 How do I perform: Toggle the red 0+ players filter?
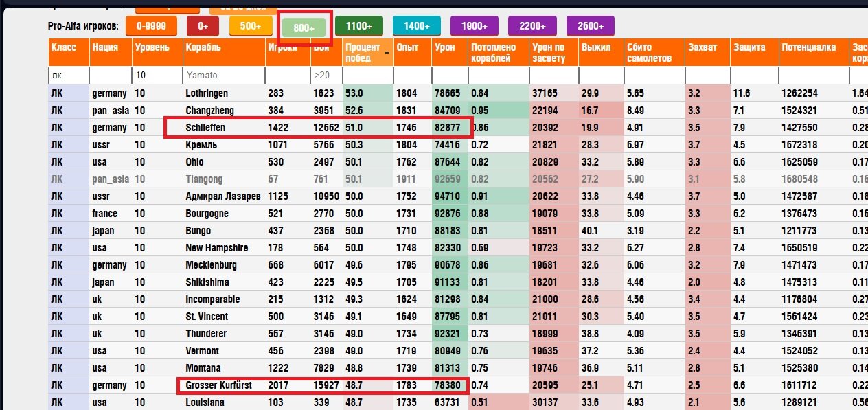[203, 26]
